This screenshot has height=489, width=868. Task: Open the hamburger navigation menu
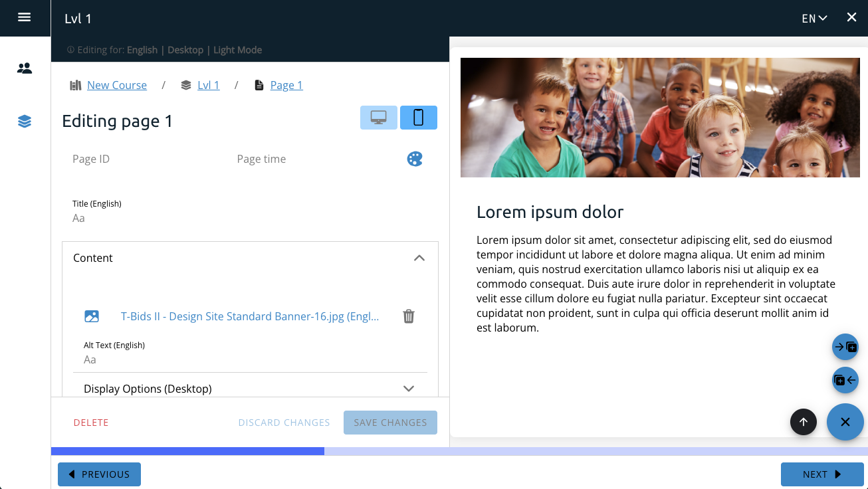click(25, 17)
